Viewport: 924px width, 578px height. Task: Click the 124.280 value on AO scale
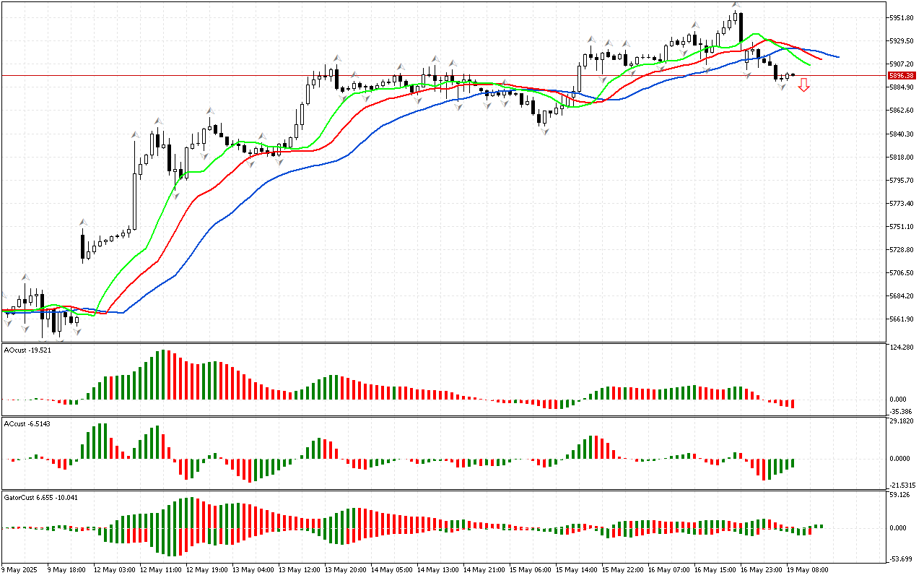click(x=902, y=348)
